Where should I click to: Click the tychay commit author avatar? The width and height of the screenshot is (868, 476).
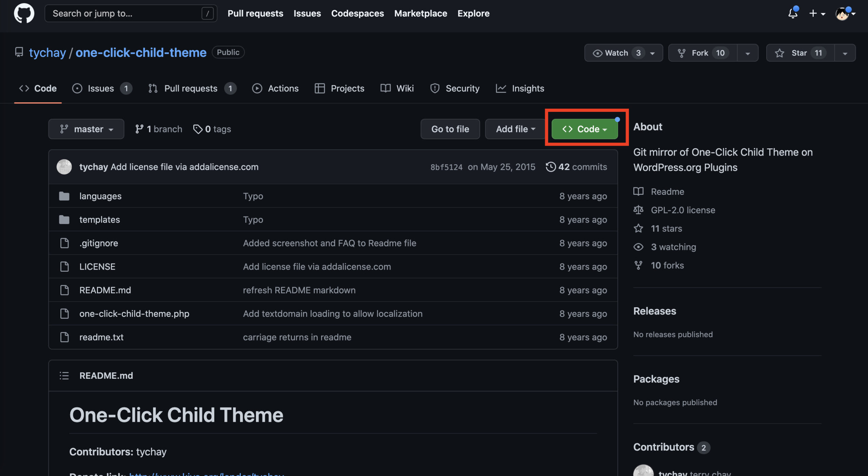coord(64,167)
